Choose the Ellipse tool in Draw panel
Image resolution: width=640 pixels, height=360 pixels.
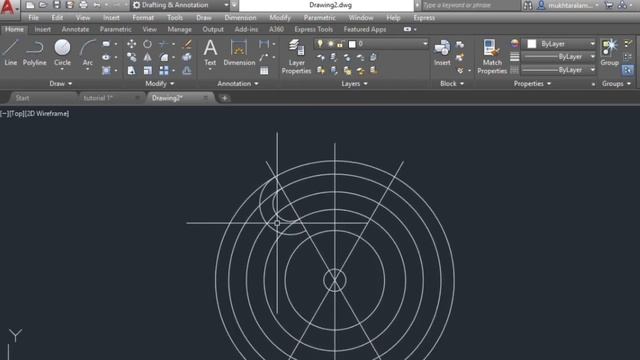(106, 57)
